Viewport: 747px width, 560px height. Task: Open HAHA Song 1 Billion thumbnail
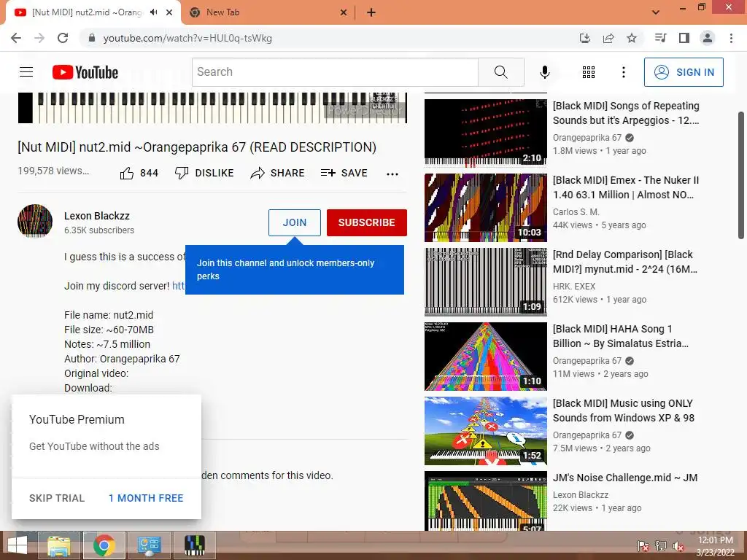[485, 356]
